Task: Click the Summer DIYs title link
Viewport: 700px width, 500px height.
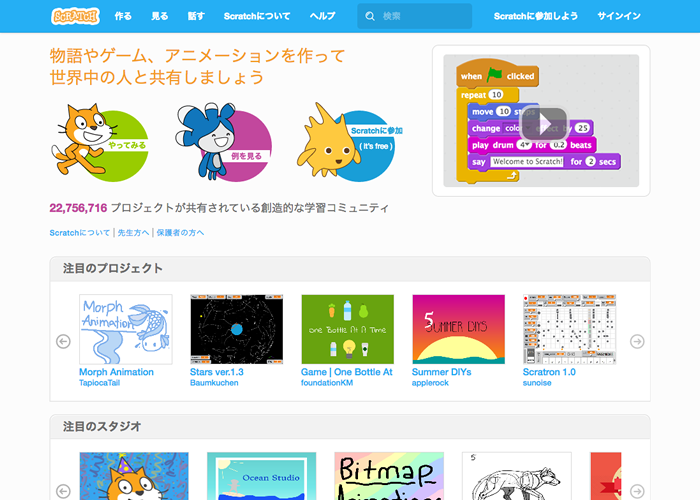Action: (x=442, y=372)
